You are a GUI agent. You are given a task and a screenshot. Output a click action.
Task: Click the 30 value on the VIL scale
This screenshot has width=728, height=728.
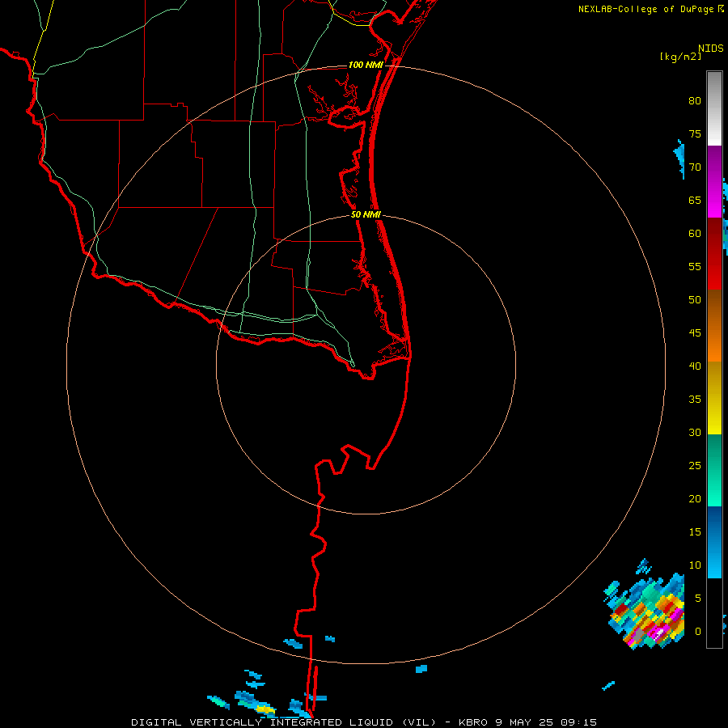tap(695, 433)
